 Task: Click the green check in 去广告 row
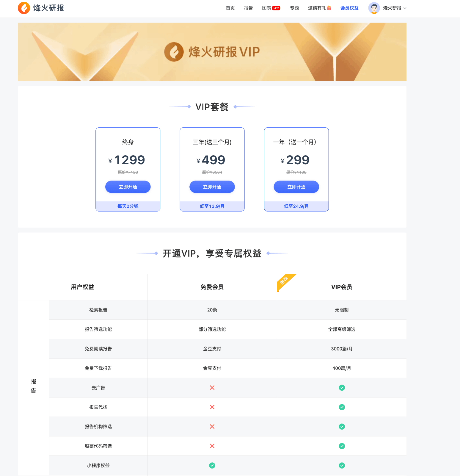click(342, 388)
